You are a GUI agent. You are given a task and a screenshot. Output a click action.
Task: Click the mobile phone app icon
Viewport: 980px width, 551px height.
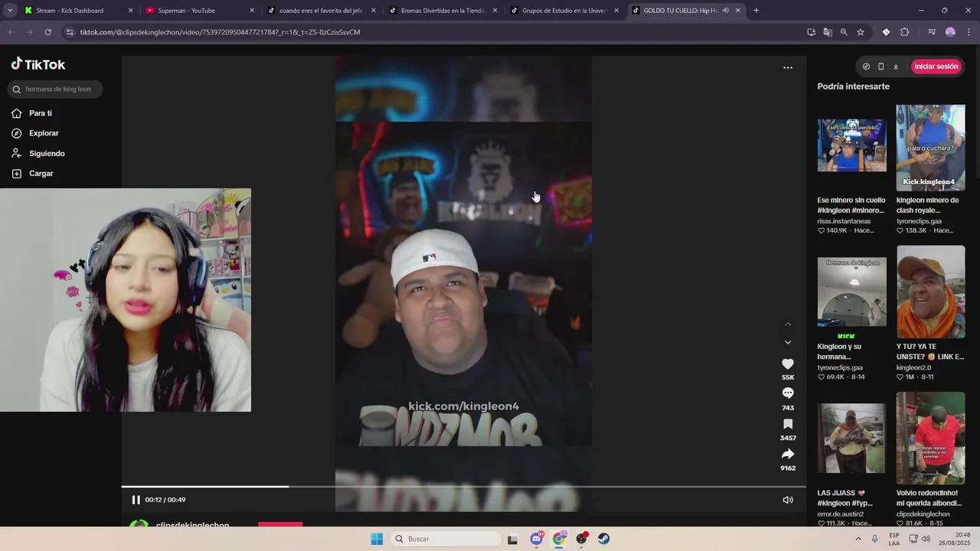[880, 67]
